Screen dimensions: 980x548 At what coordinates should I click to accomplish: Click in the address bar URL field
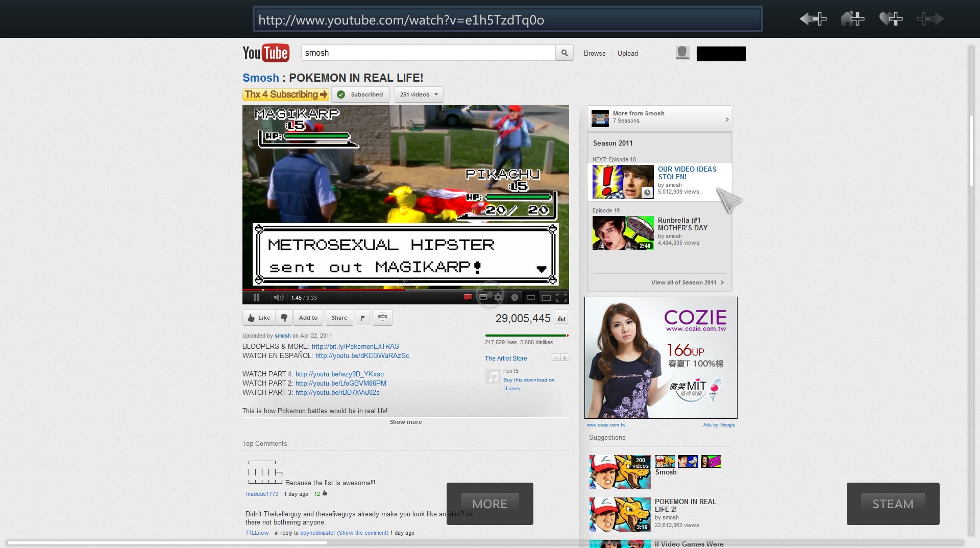click(x=508, y=19)
